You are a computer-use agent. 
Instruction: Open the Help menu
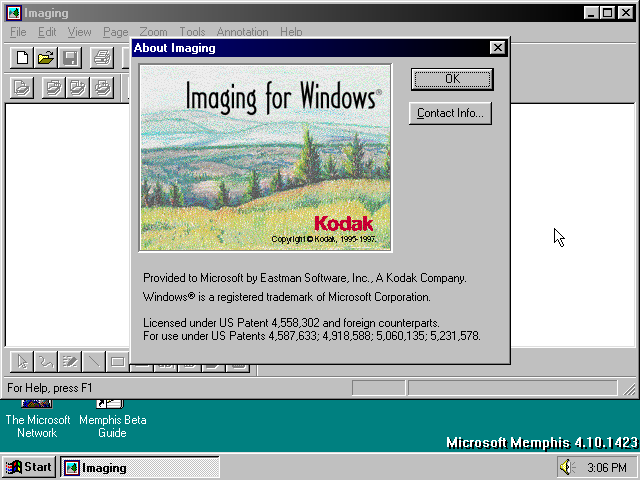(291, 32)
